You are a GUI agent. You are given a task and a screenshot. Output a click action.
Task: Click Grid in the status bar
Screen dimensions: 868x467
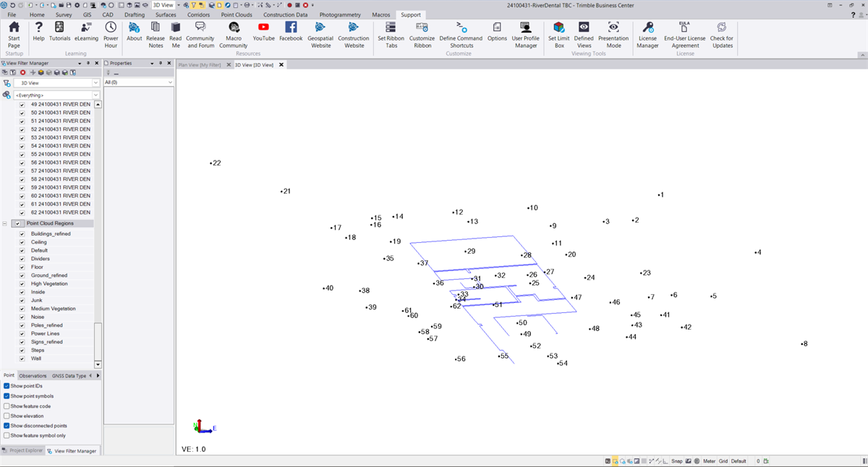[723, 461]
